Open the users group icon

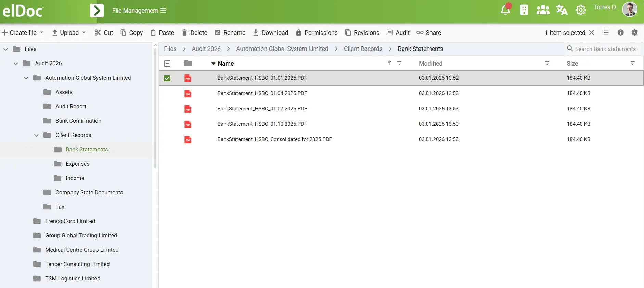(543, 10)
